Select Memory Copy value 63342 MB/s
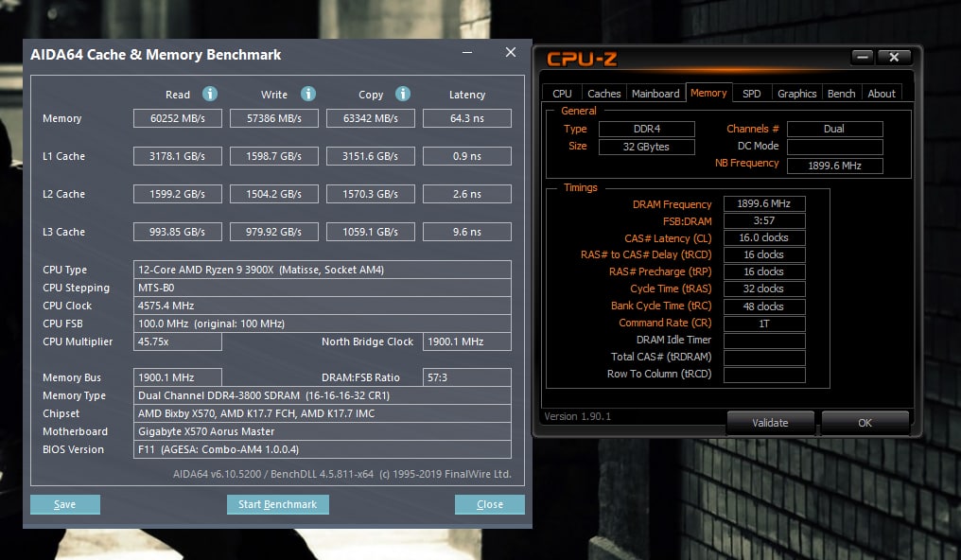This screenshot has height=560, width=961. [370, 118]
